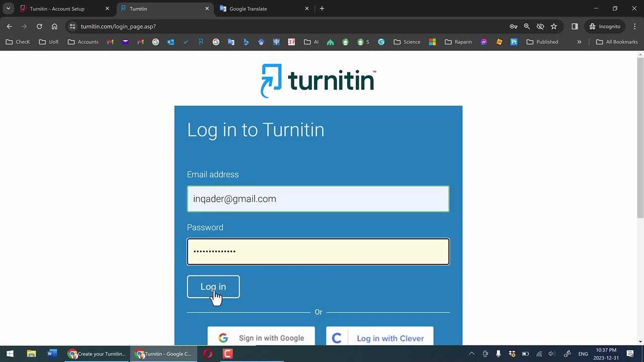This screenshot has height=362, width=644.
Task: Open the Turnitin bookmark icon
Action: (201, 42)
